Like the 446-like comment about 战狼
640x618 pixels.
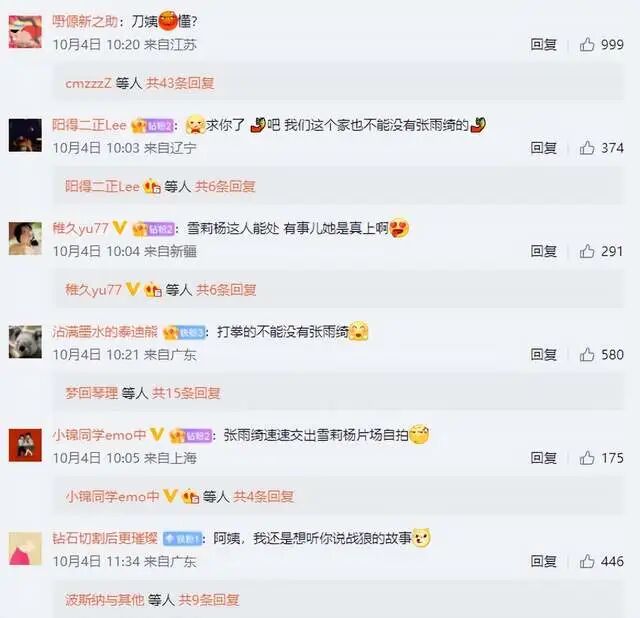[587, 561]
